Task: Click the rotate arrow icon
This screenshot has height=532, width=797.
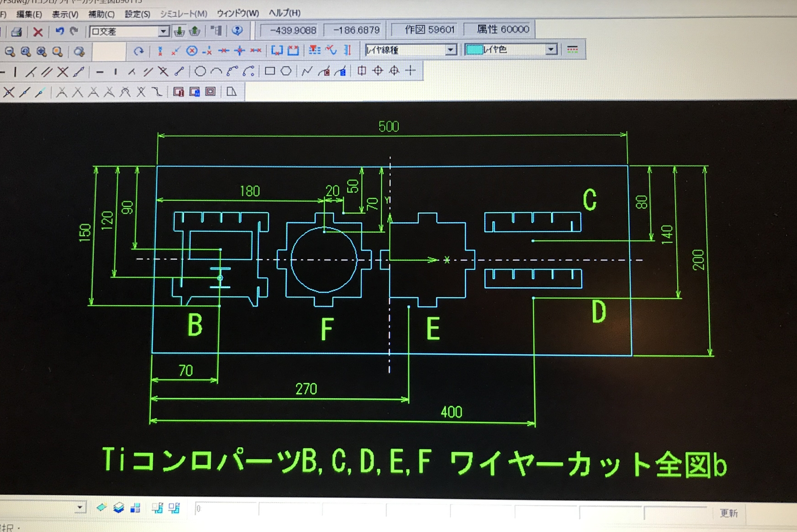Action: click(138, 51)
